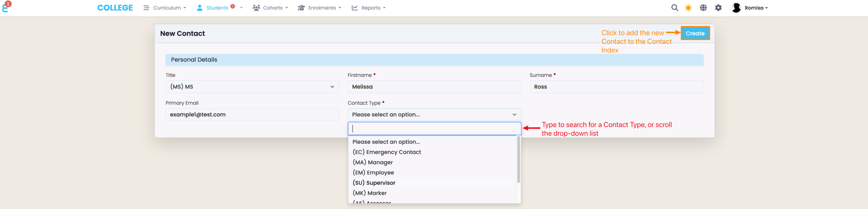Image resolution: width=868 pixels, height=209 pixels.
Task: Click the Contact Type search field
Action: 434,129
